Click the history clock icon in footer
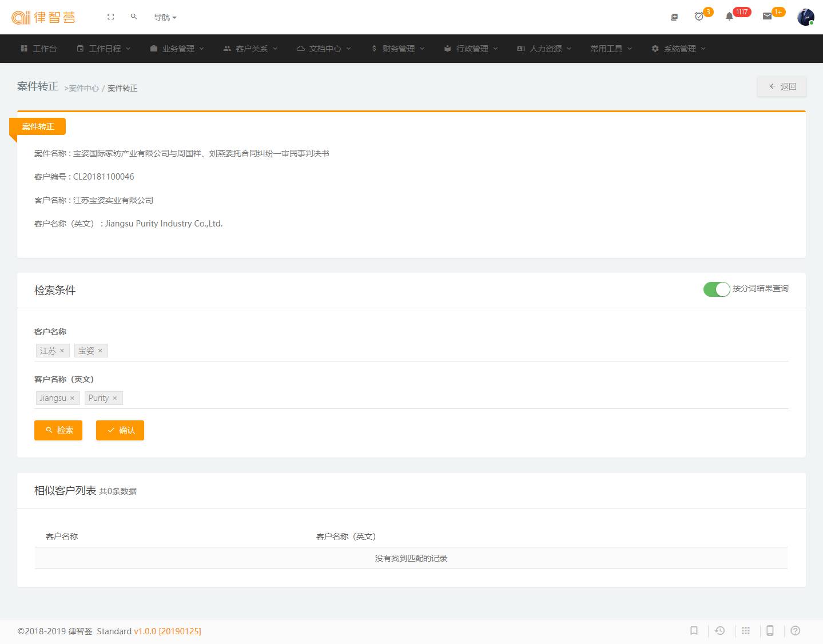823x644 pixels. pos(720,631)
